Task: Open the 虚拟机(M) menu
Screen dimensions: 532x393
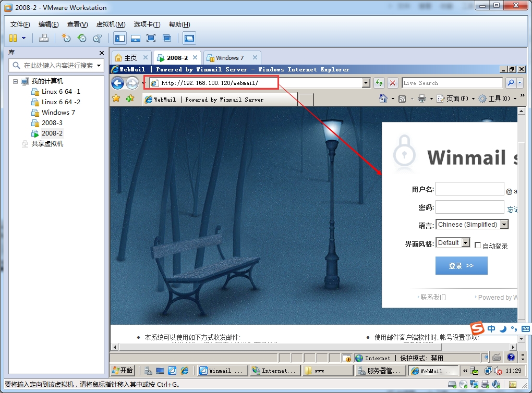Action: (x=111, y=24)
